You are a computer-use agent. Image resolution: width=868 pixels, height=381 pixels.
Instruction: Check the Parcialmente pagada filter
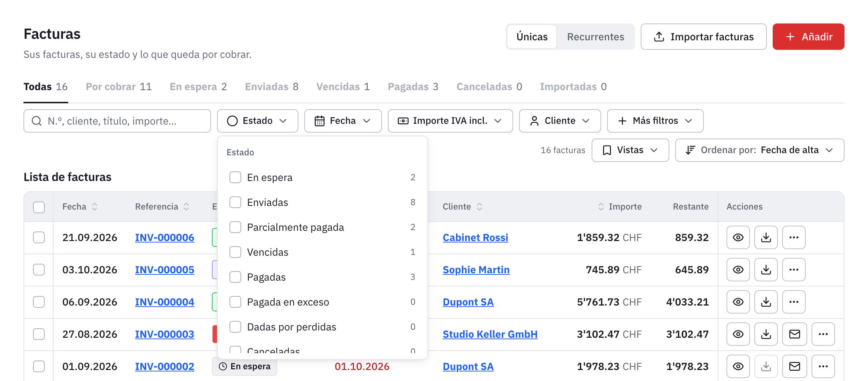tap(235, 227)
